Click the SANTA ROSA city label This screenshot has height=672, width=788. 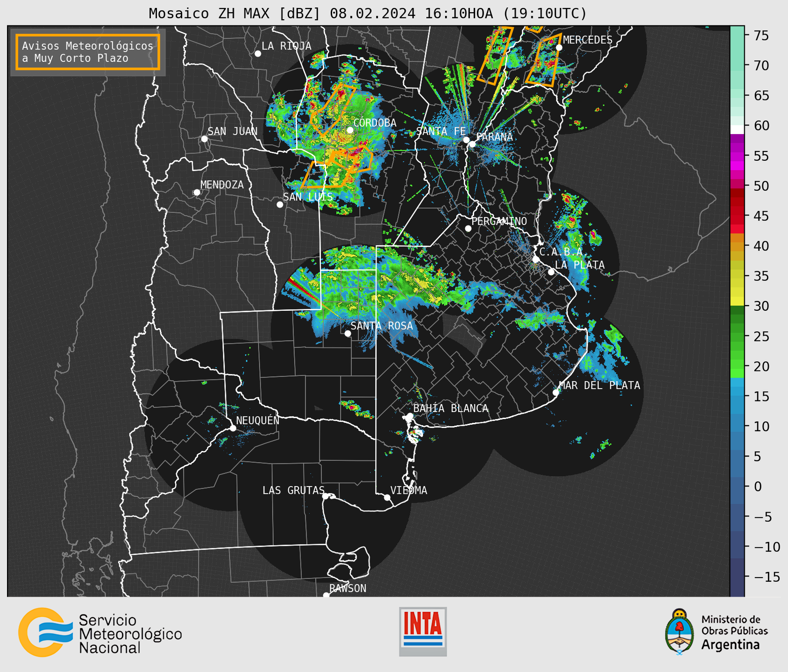382,326
